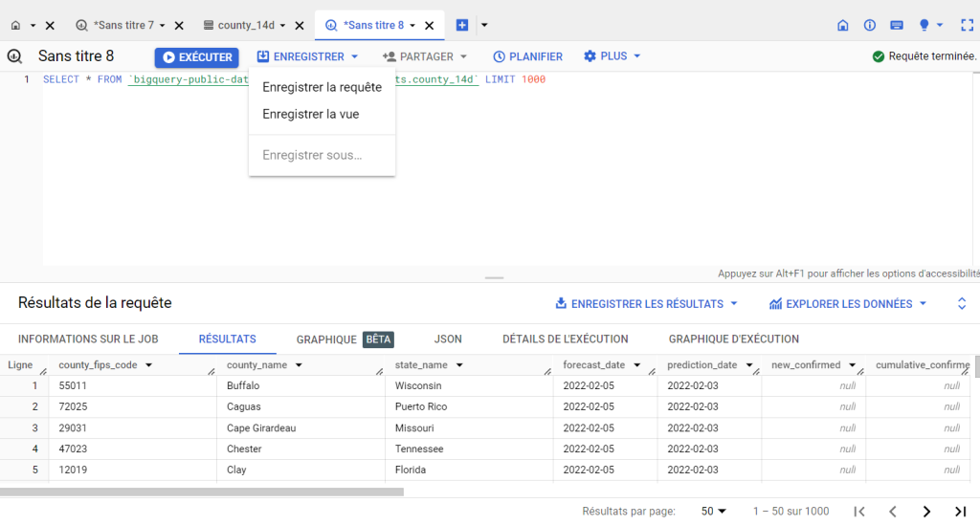Select Enregistrer la requête menu item

322,87
